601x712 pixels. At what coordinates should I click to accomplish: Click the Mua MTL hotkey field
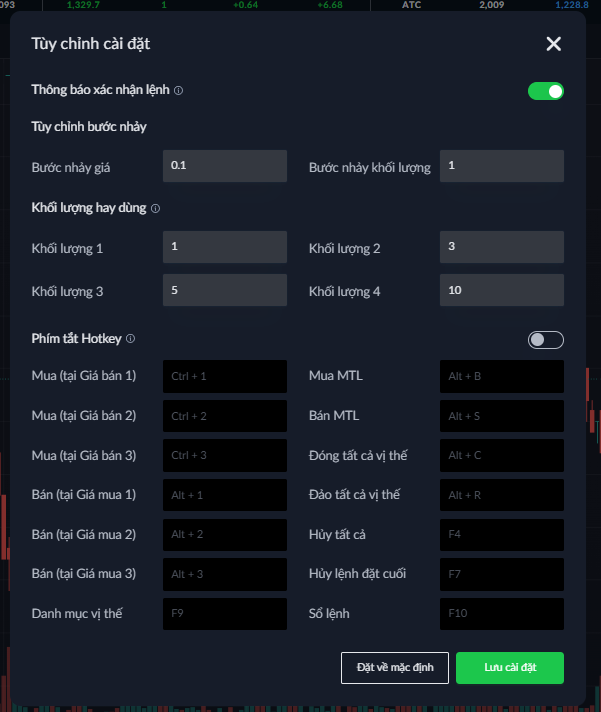(501, 376)
